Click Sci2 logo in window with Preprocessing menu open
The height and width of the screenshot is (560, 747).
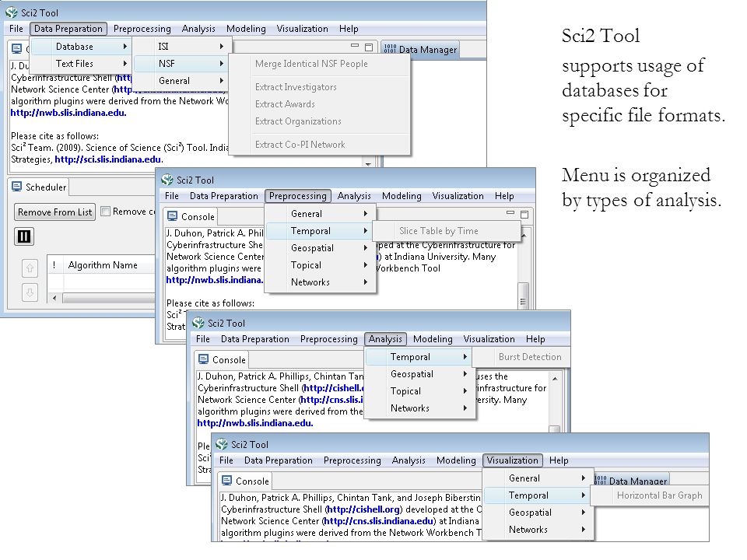point(167,180)
